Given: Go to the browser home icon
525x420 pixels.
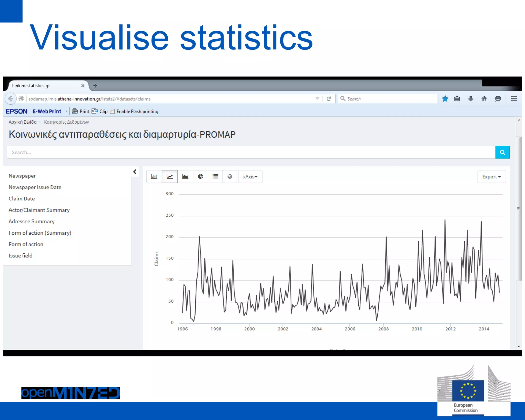Looking at the screenshot, I should (484, 99).
